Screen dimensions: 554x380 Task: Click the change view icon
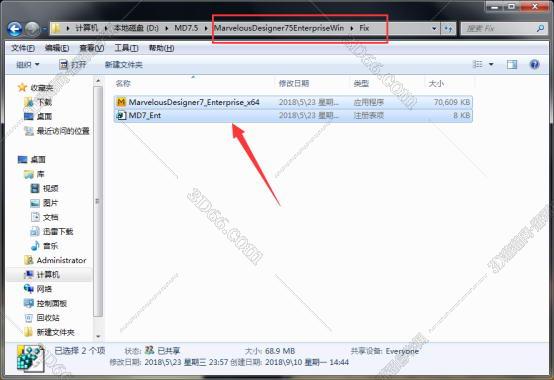pyautogui.click(x=477, y=64)
